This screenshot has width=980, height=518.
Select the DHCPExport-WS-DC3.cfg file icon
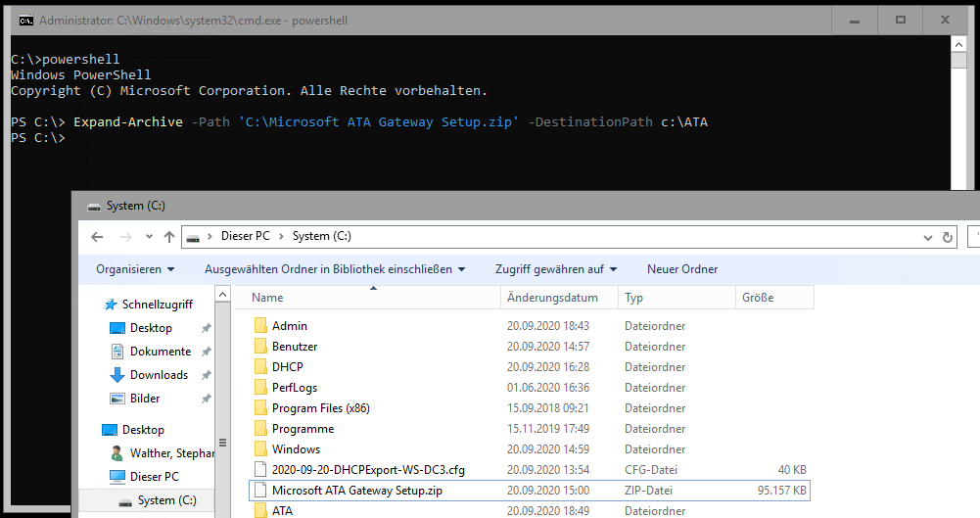pos(260,470)
